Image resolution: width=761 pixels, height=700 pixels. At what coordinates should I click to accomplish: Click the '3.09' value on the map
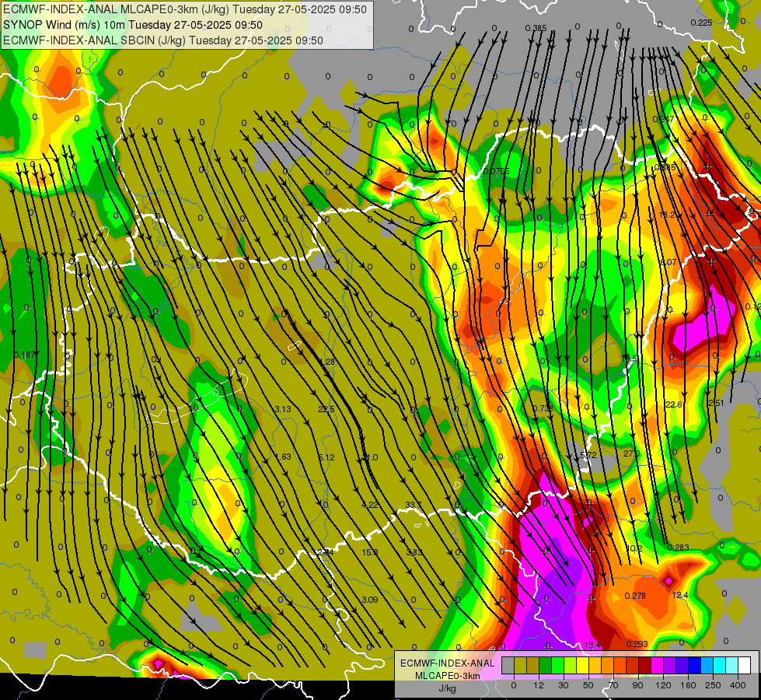click(370, 600)
